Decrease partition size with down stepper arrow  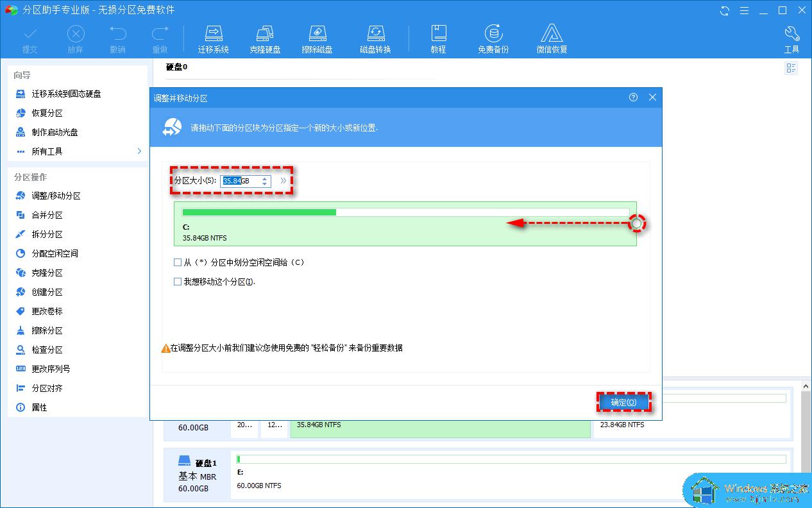pos(265,184)
